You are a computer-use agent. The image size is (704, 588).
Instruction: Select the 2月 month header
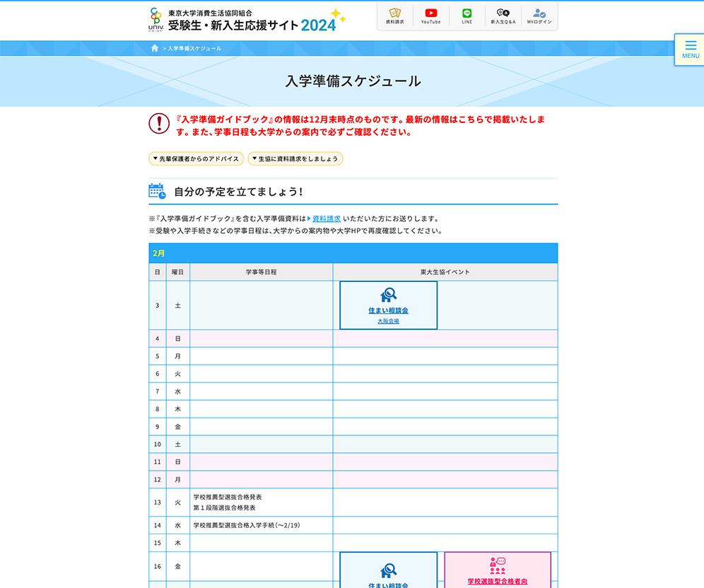point(353,253)
